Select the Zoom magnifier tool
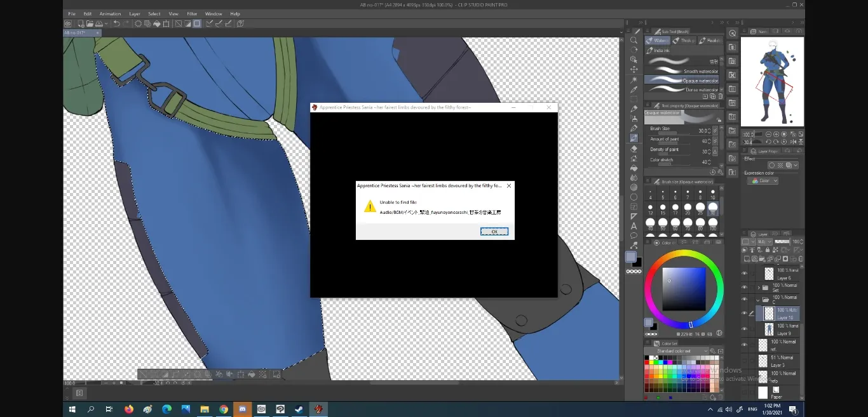The image size is (868, 417). click(634, 40)
